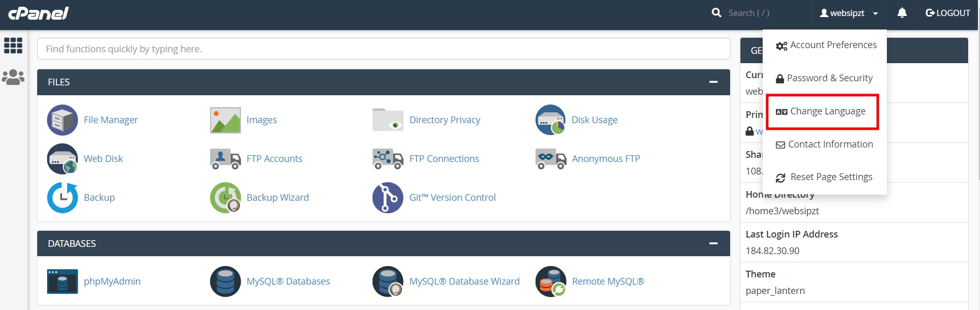The width and height of the screenshot is (980, 310).
Task: Open the Backup text link
Action: [x=99, y=198]
